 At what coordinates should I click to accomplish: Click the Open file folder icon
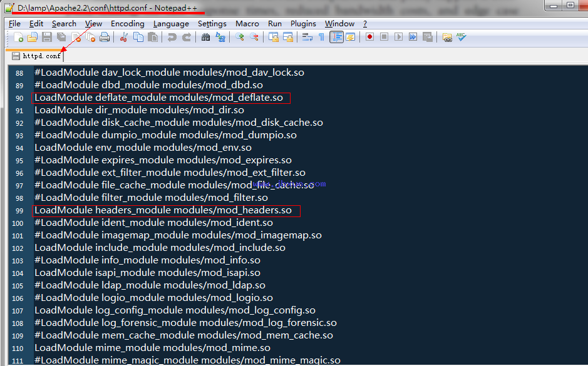click(x=33, y=37)
